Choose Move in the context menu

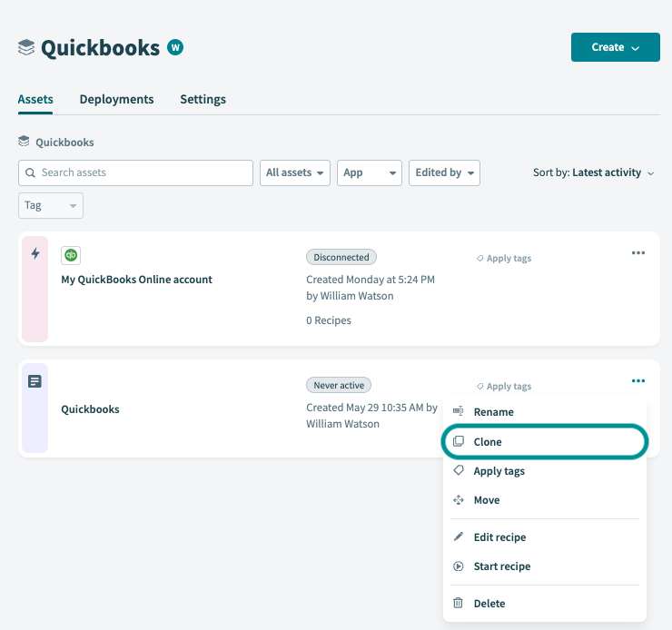tap(544, 500)
